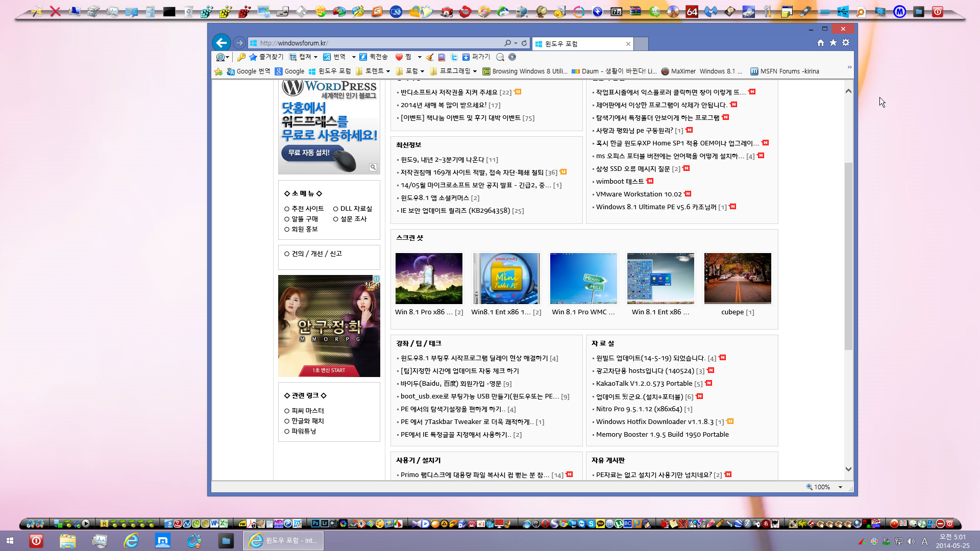Click the 즐겨찾기 star toolbar button
Screen dimensions: 980x551
pyautogui.click(x=266, y=57)
